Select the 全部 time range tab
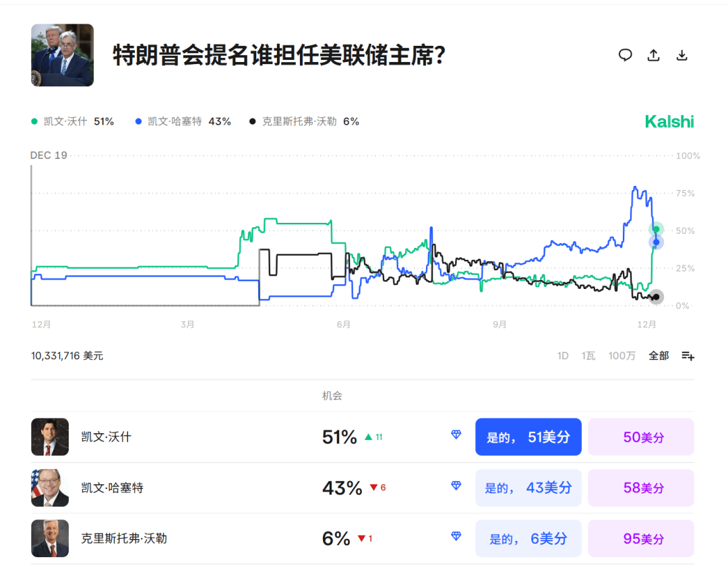The image size is (728, 578). [x=659, y=355]
